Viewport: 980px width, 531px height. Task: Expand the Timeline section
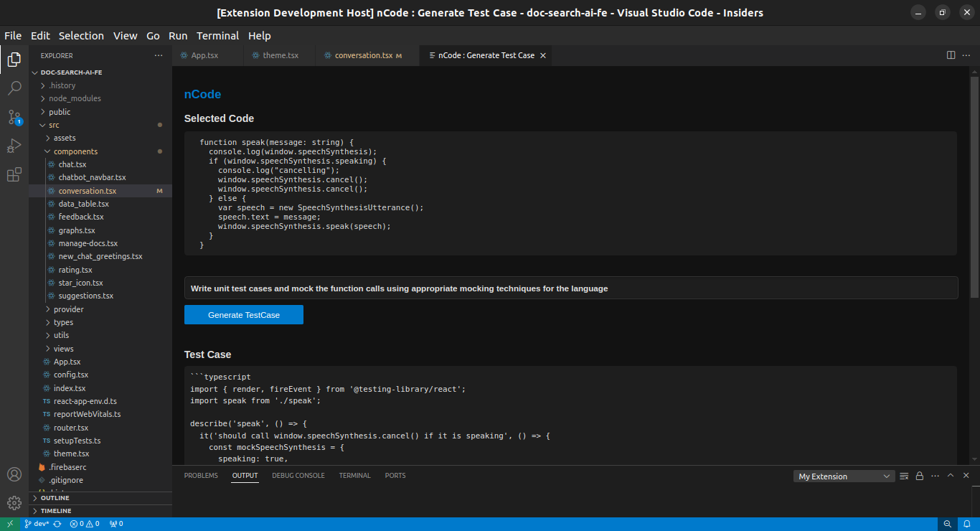tap(100, 511)
